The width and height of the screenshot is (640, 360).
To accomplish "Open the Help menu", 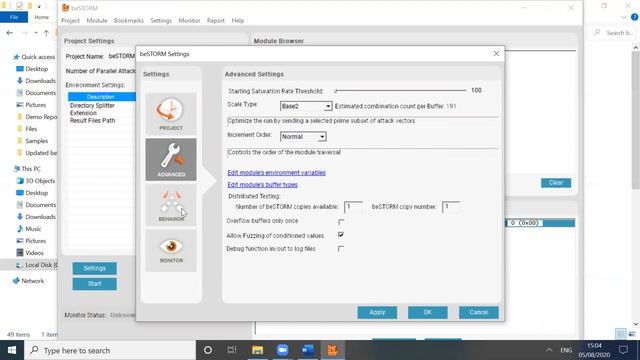I will [x=238, y=20].
